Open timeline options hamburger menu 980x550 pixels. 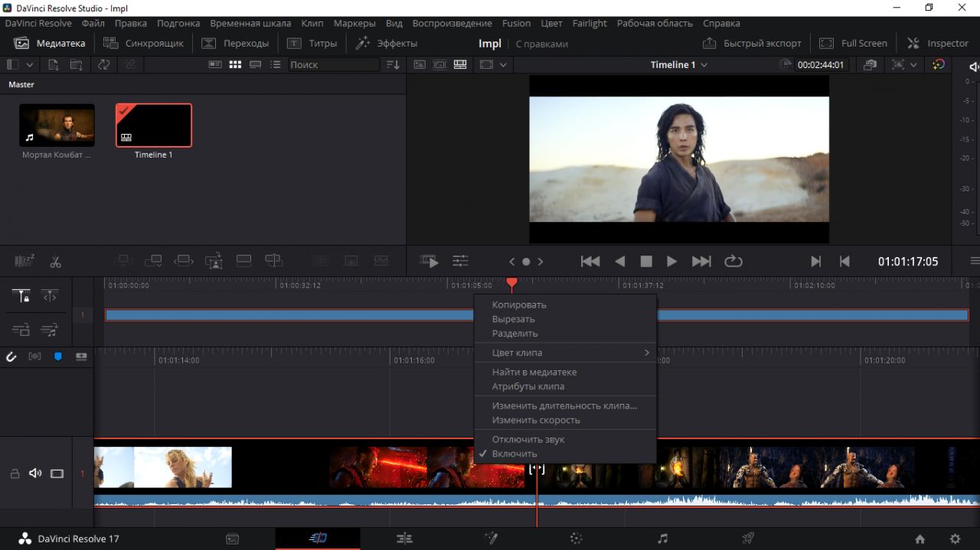tap(974, 262)
